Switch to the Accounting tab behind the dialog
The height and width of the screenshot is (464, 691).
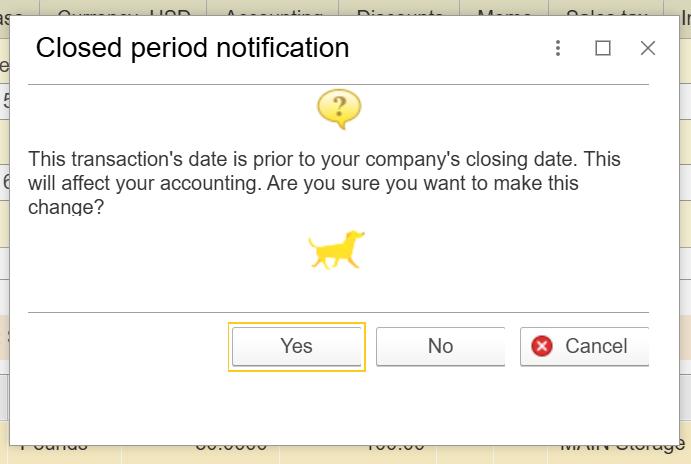[273, 8]
